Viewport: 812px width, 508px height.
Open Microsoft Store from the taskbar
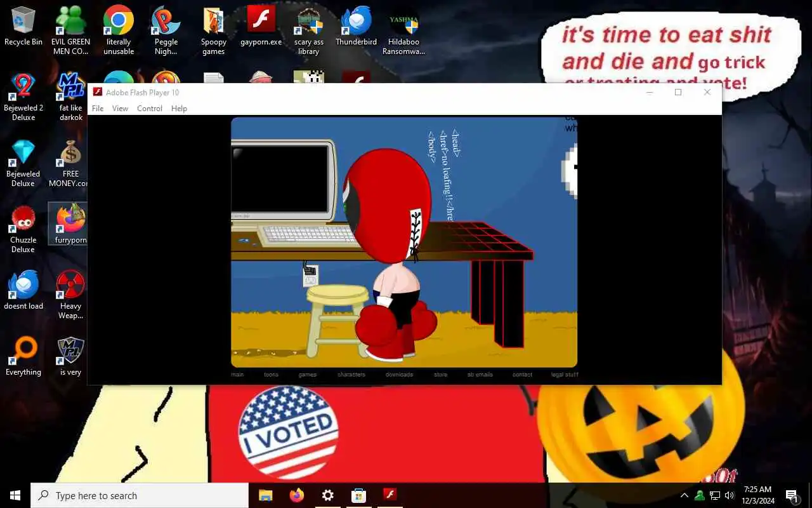click(358, 495)
